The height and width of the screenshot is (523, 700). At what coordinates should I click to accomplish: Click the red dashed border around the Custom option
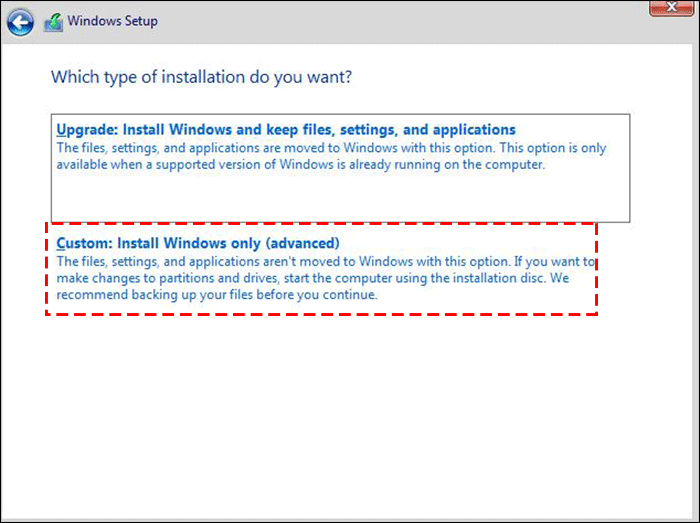click(321, 314)
